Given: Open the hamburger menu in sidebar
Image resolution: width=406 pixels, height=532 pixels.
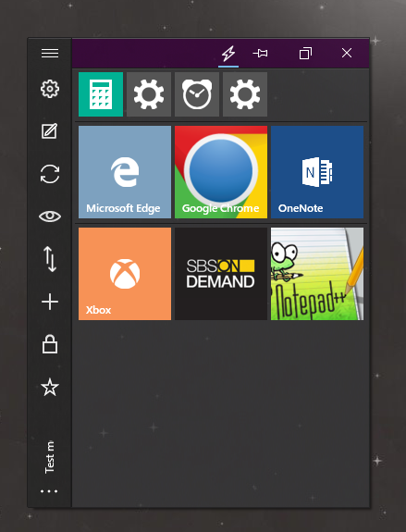Looking at the screenshot, I should click(50, 54).
